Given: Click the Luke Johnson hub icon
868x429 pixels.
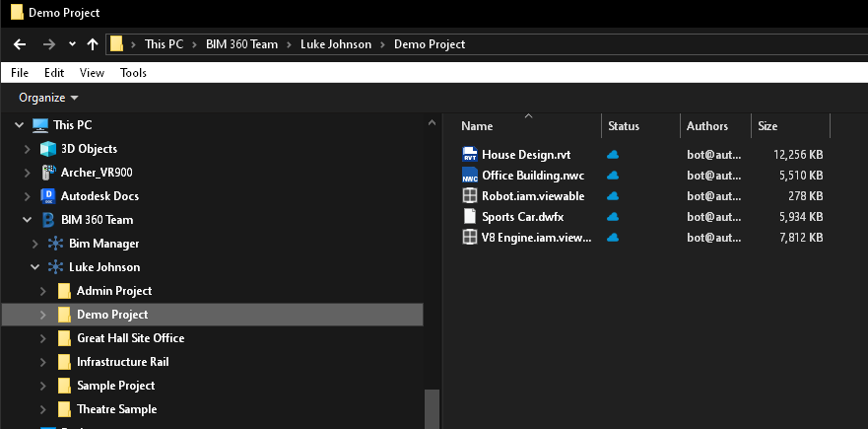Looking at the screenshot, I should click(x=55, y=267).
